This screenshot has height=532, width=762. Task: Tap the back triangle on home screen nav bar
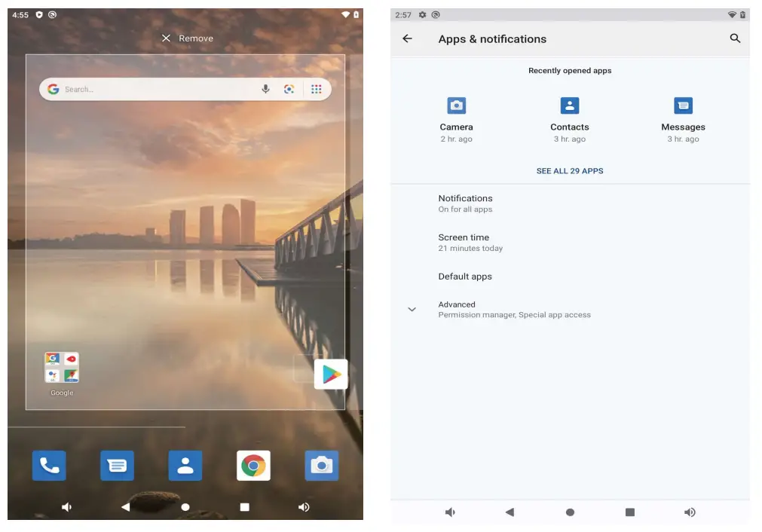[x=125, y=507]
